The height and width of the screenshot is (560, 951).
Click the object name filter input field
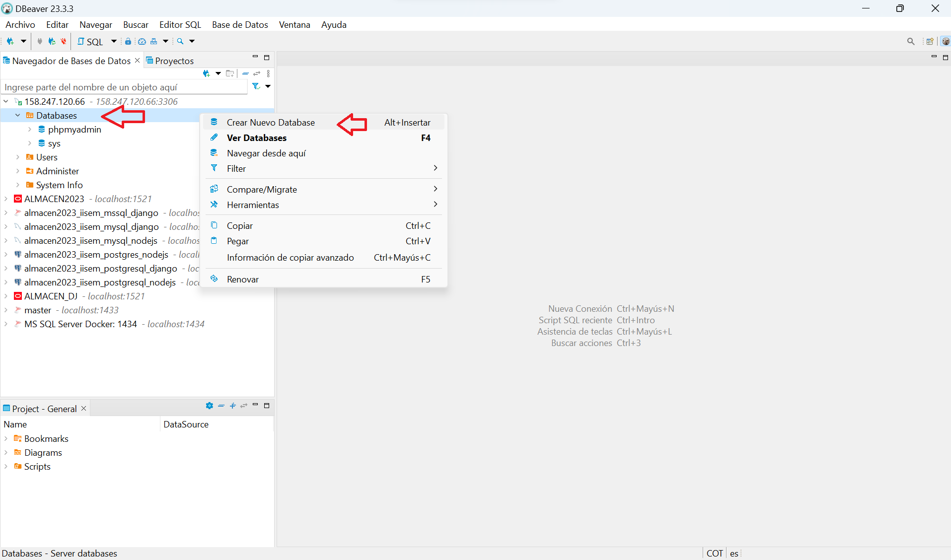tap(124, 87)
